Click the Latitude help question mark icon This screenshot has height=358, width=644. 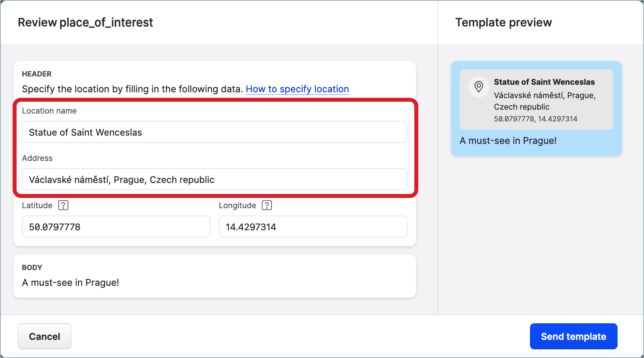(63, 205)
